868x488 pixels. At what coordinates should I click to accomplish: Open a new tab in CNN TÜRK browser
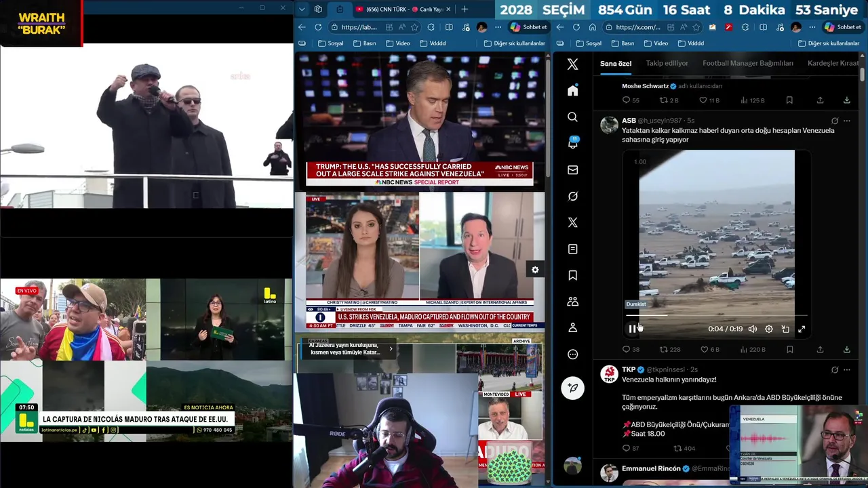click(x=465, y=9)
